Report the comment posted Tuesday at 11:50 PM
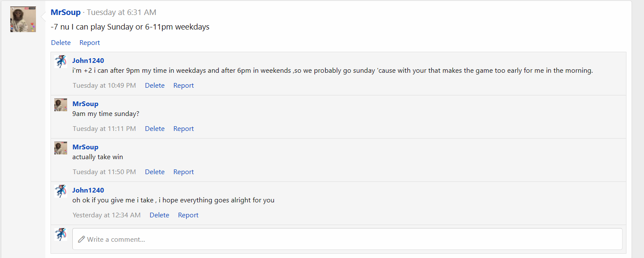Screen dimensions: 644x258 [184, 172]
